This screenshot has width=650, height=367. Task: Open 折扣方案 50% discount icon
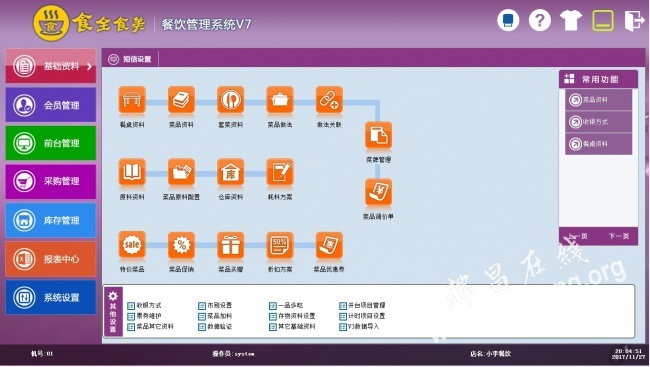pos(280,245)
